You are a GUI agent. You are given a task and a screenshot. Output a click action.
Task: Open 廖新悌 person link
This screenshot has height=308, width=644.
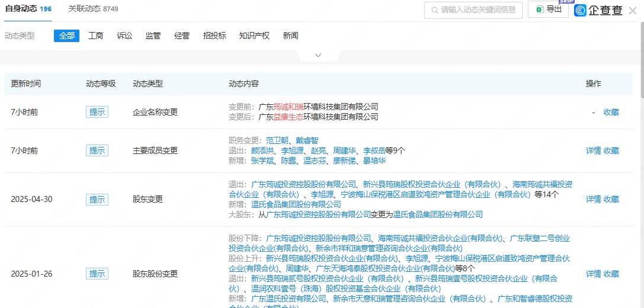[x=345, y=161]
